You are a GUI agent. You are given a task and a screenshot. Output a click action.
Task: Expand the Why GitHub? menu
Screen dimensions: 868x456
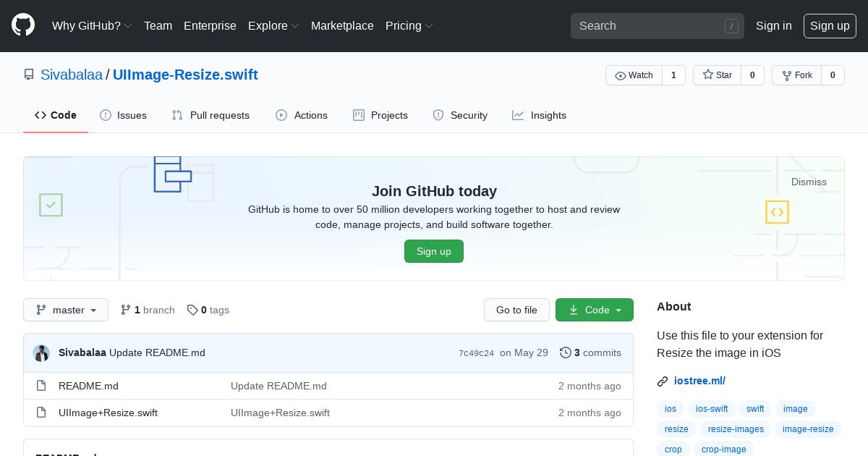pos(92,25)
